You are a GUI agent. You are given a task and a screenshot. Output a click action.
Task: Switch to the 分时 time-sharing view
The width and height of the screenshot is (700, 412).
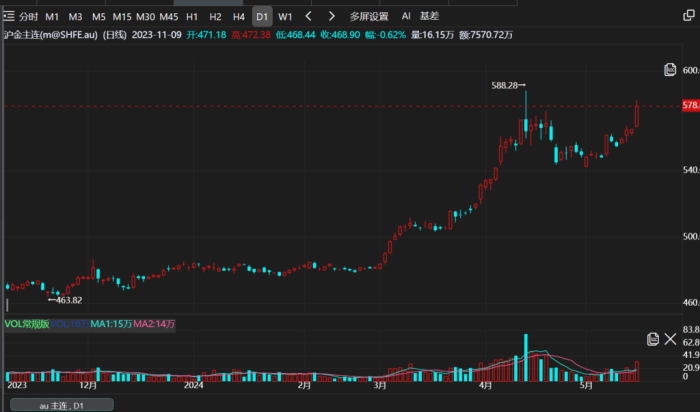point(29,17)
